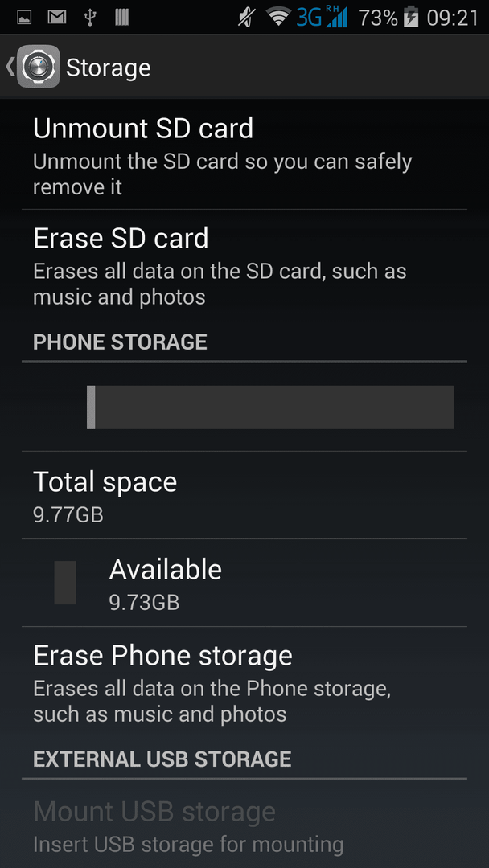Tap the charging battery icon
This screenshot has height=868, width=489.
pyautogui.click(x=411, y=17)
